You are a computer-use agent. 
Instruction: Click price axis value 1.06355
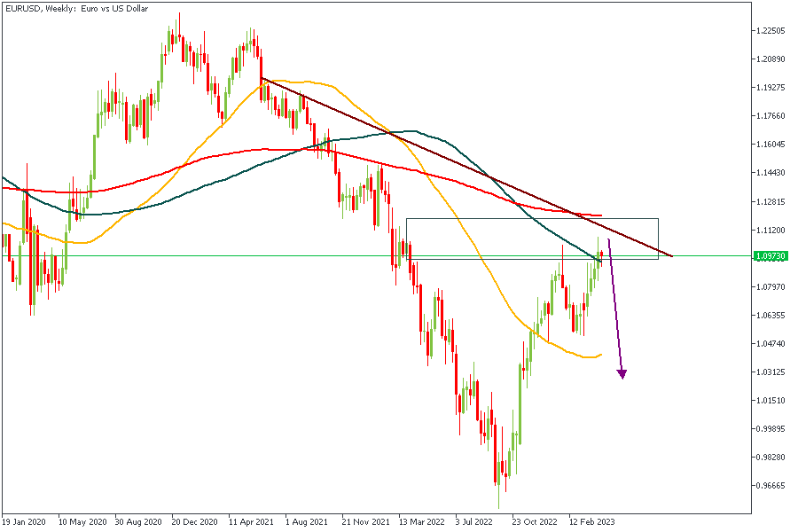[770, 315]
